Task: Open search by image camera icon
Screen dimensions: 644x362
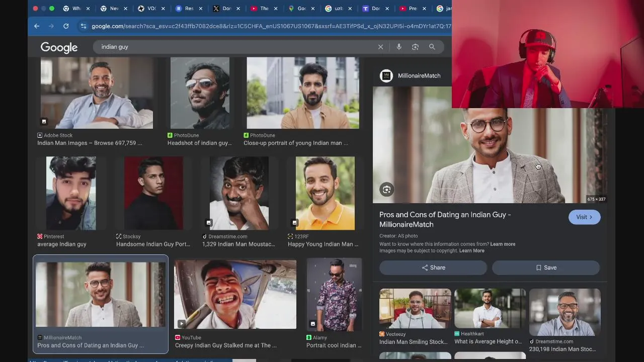Action: (x=415, y=47)
